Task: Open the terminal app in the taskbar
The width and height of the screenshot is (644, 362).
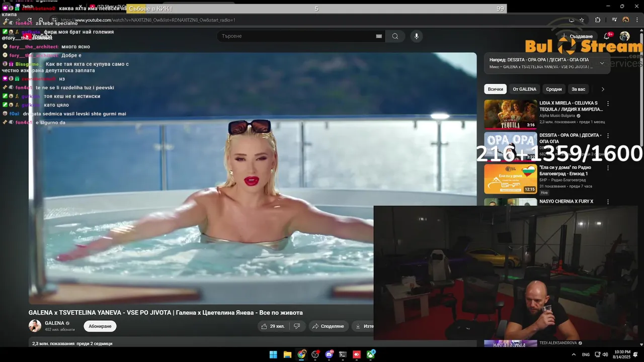Action: (x=343, y=354)
